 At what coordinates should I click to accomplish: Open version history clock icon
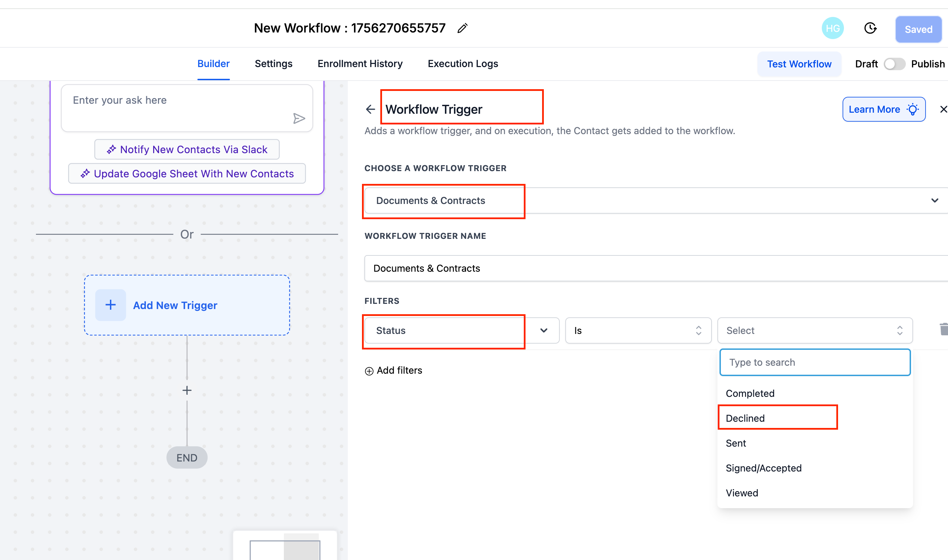point(870,28)
